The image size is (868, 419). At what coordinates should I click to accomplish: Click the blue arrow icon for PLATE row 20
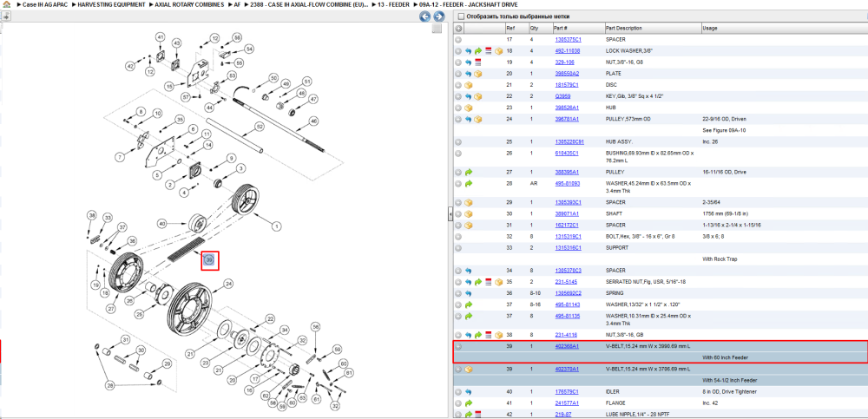coord(469,74)
